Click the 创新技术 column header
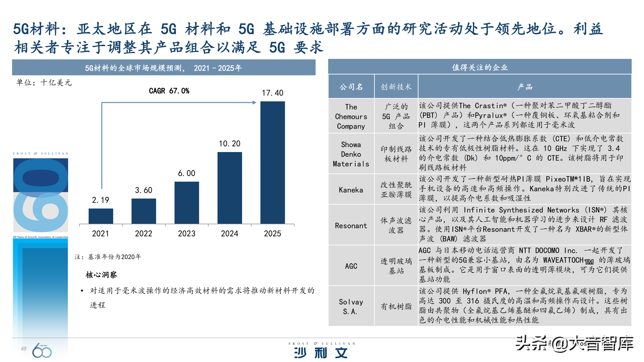Image resolution: width=644 pixels, height=362 pixels. (396, 87)
